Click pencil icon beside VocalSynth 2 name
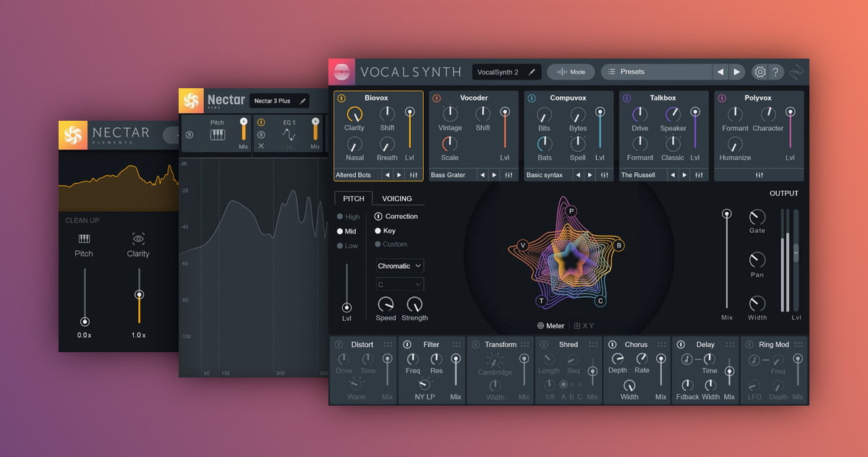 tap(532, 72)
